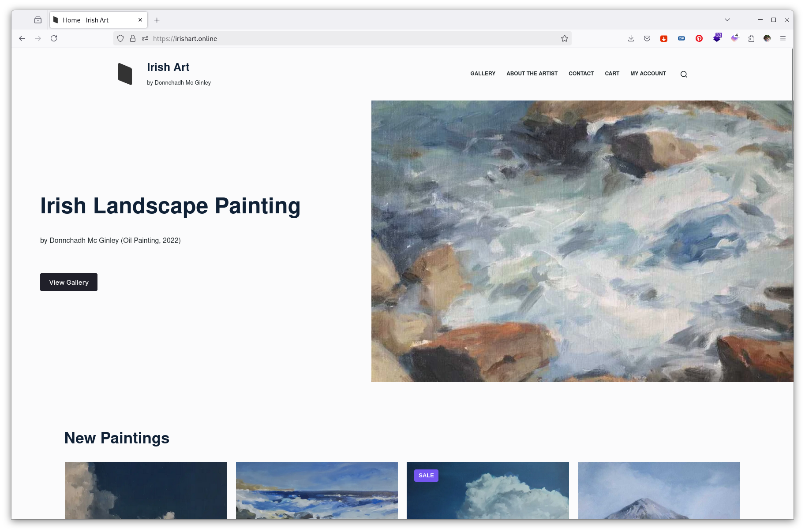Click the Irish Art site logo
This screenshot has height=532, width=805.
125,74
